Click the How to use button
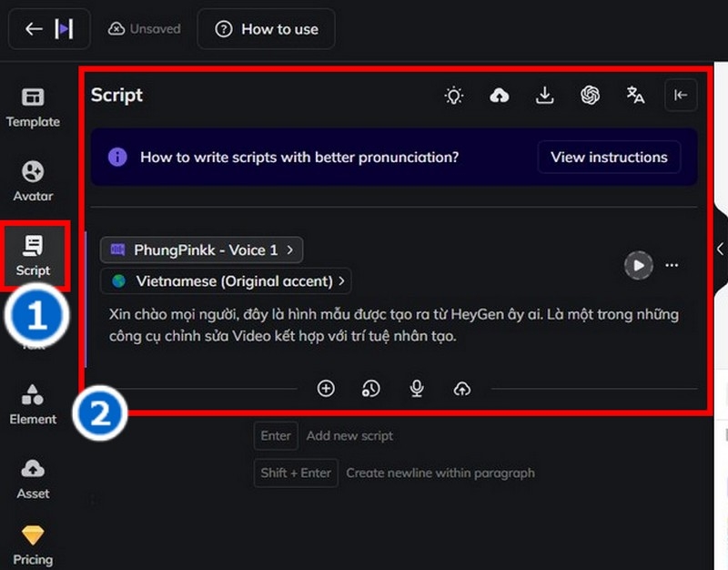The height and width of the screenshot is (570, 728). [x=267, y=29]
